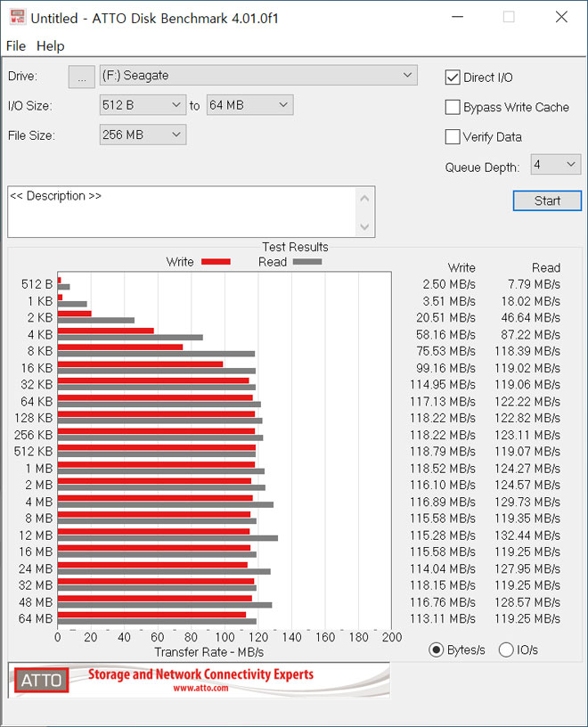Select the IO/s radio button
This screenshot has width=588, height=727.
[506, 650]
